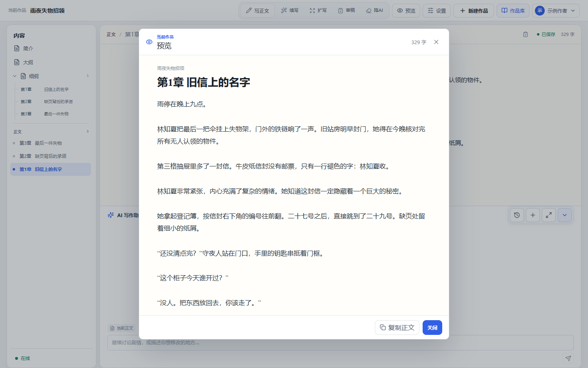
Task: Click the 示 user avatar icon
Action: pyautogui.click(x=540, y=11)
